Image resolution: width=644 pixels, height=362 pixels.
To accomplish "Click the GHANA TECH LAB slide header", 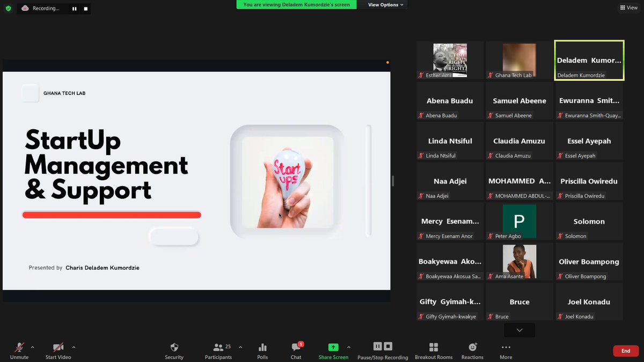I will pos(64,93).
